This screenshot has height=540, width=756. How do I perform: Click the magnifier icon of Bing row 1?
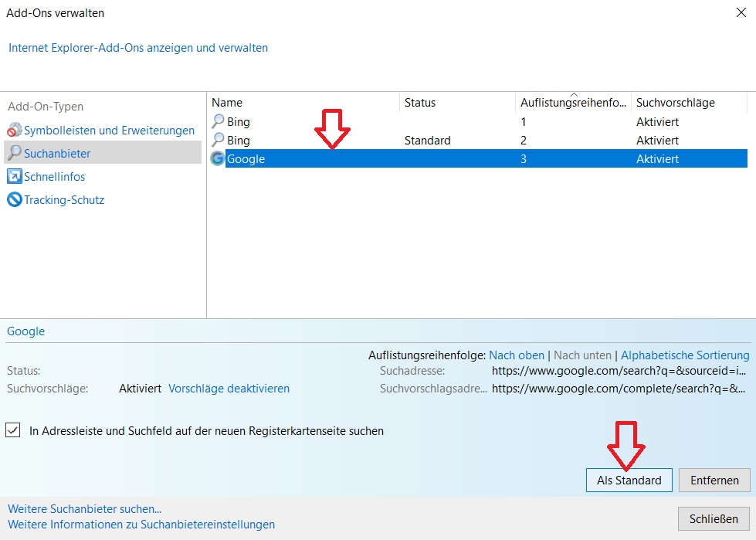(x=218, y=121)
